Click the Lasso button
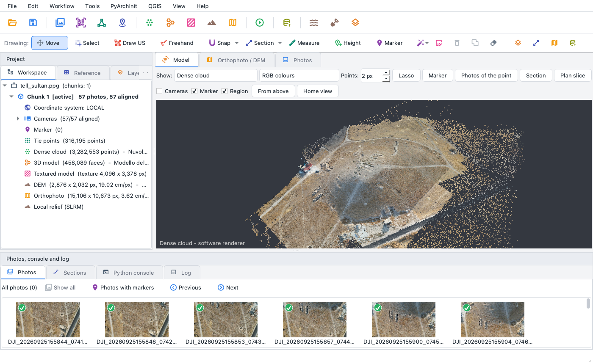 (406, 75)
